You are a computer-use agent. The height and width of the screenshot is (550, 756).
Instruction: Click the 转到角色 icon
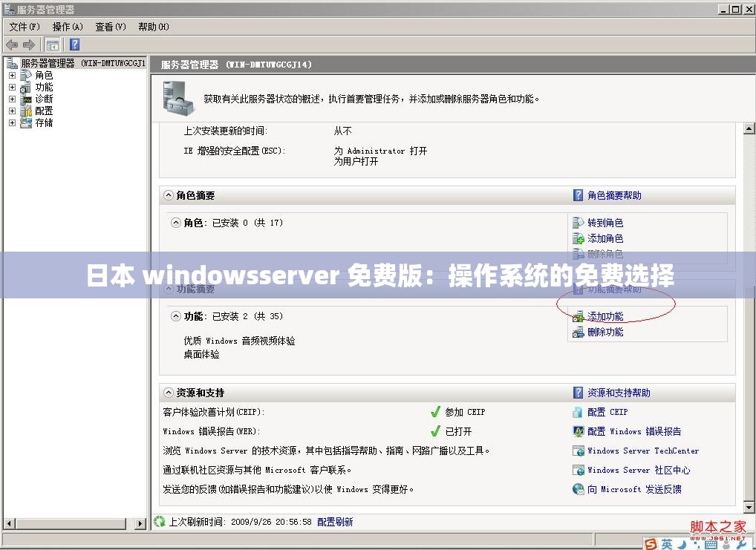[578, 223]
